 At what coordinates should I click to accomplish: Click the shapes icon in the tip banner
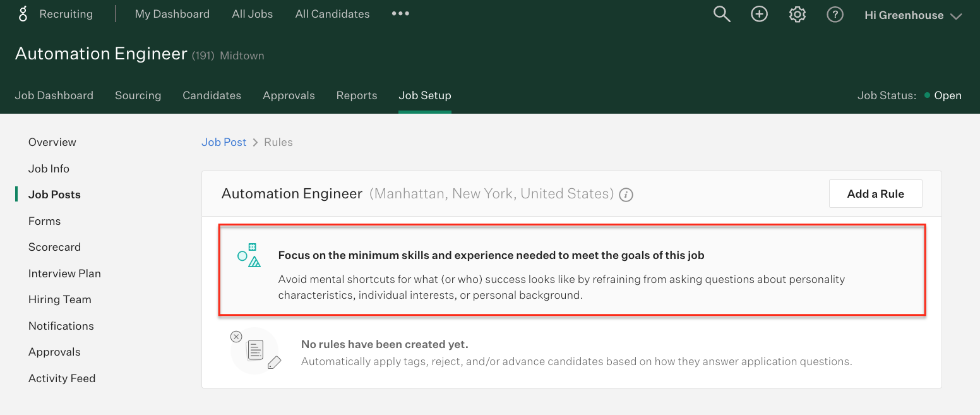(x=249, y=255)
